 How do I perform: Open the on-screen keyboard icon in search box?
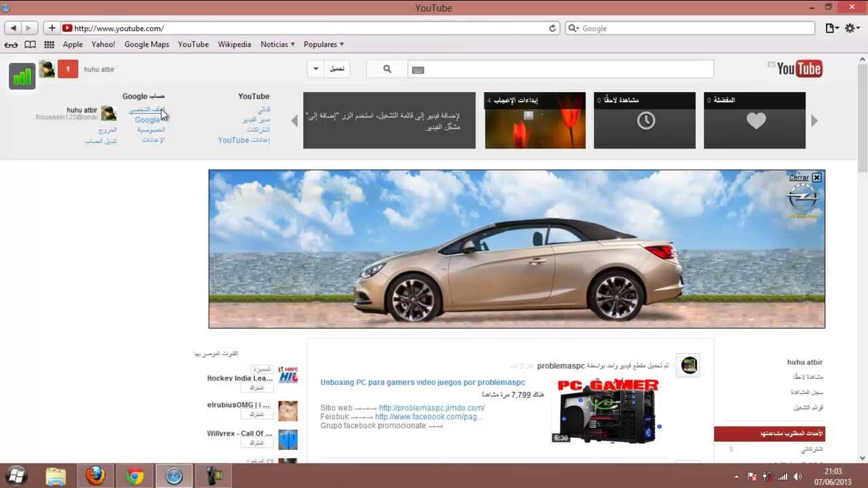(x=418, y=69)
